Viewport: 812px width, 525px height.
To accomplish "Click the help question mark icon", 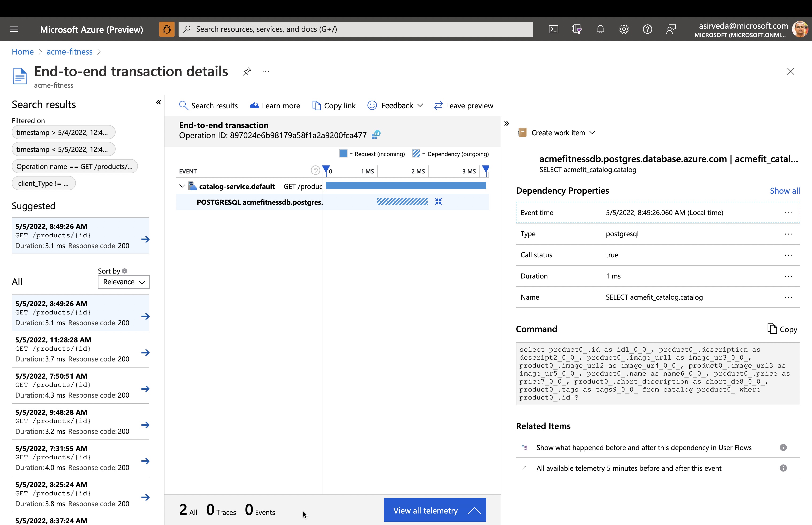I will click(647, 29).
